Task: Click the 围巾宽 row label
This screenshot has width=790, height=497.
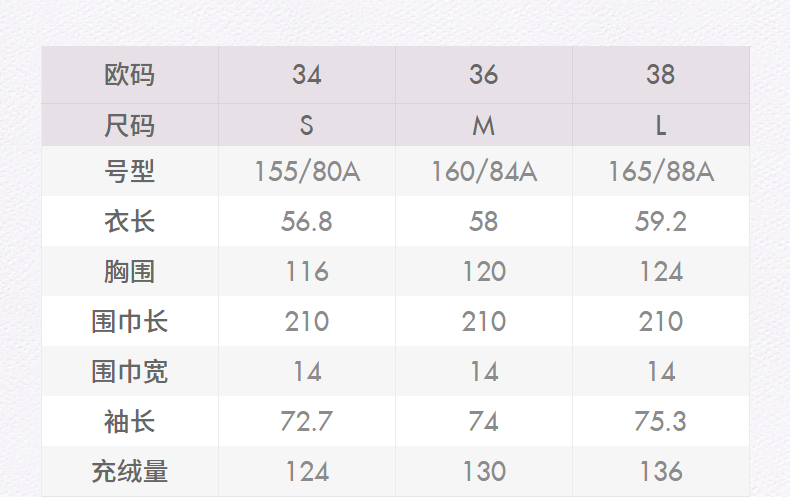Action: click(x=130, y=371)
